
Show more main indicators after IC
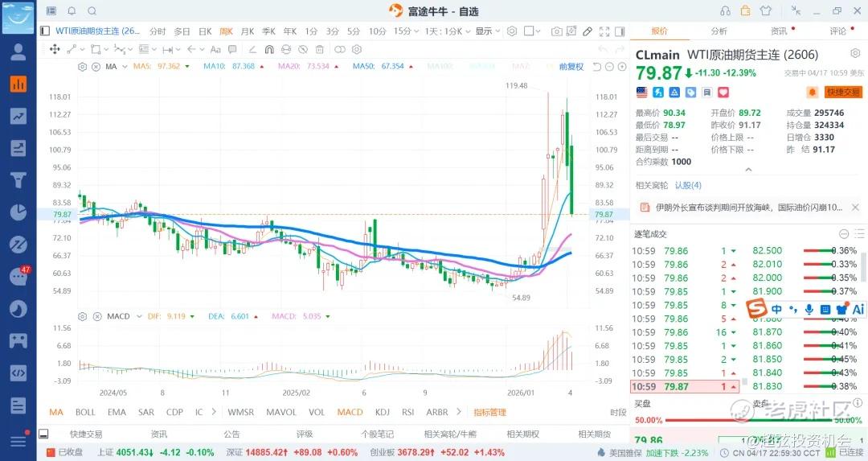coord(214,412)
